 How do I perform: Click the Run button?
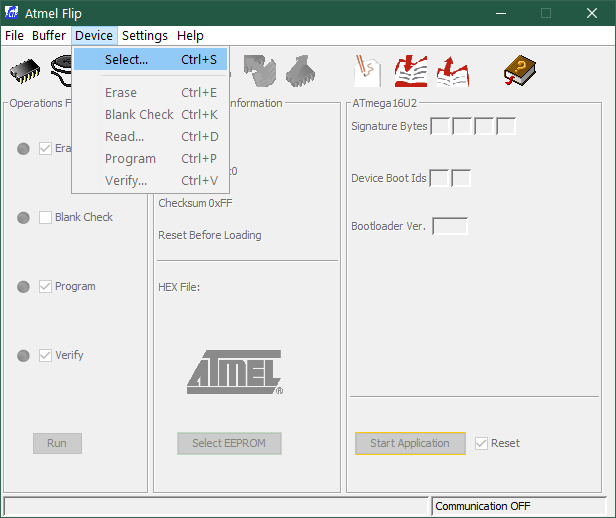point(57,443)
